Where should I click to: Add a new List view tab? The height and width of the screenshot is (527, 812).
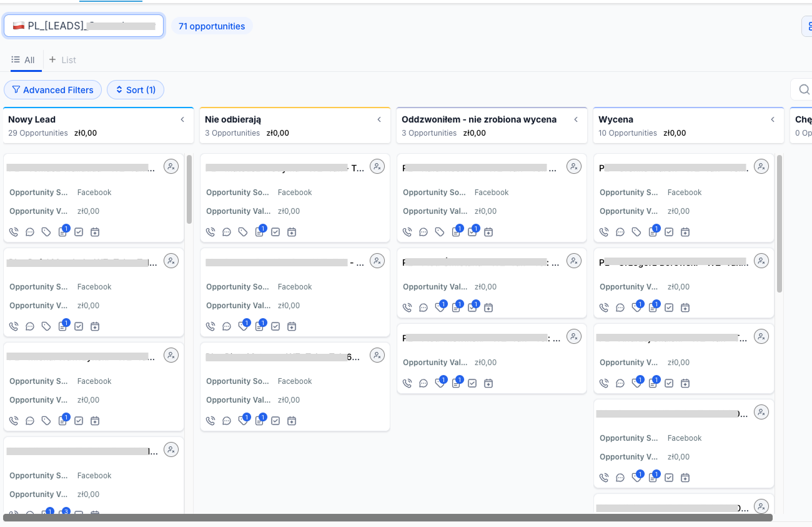(x=62, y=60)
